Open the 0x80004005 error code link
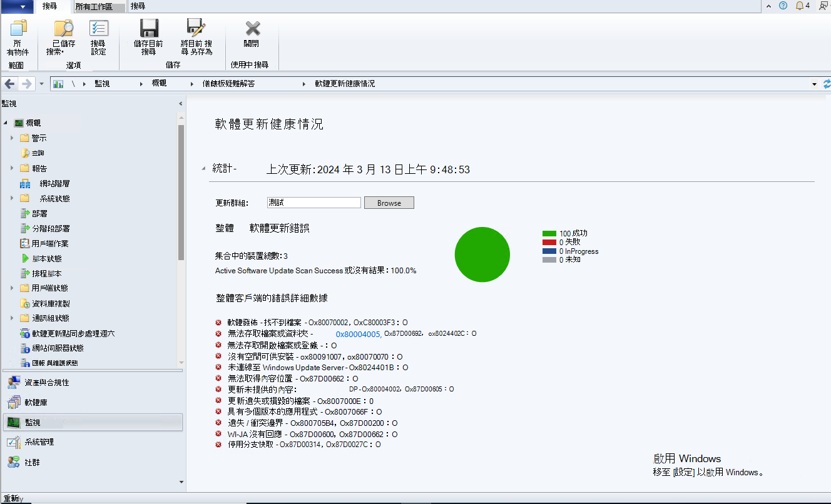 tap(359, 335)
